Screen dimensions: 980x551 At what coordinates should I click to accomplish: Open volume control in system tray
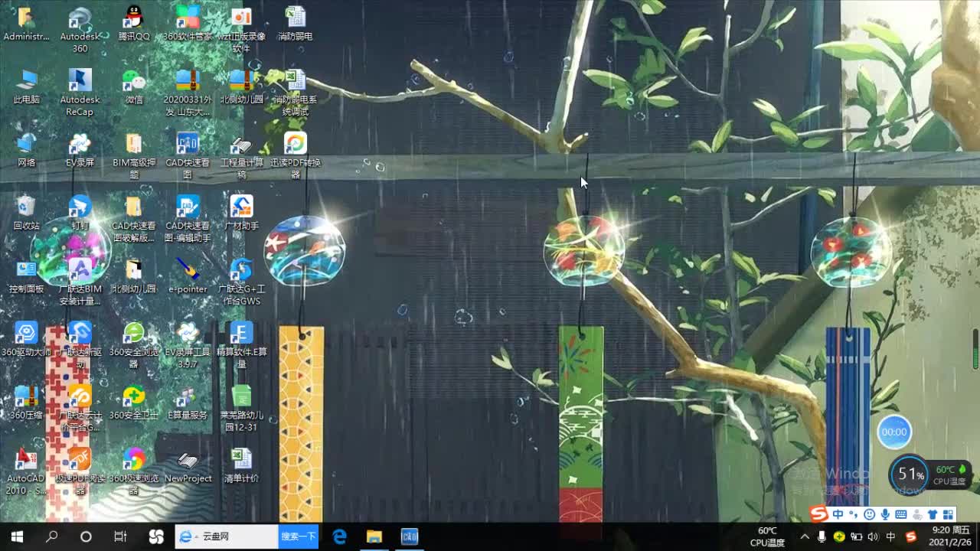874,536
